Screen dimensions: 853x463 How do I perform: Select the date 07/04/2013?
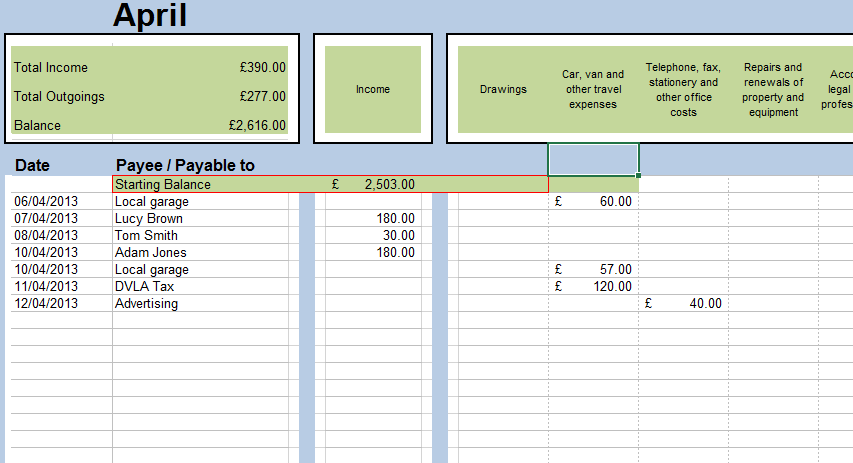[46, 218]
